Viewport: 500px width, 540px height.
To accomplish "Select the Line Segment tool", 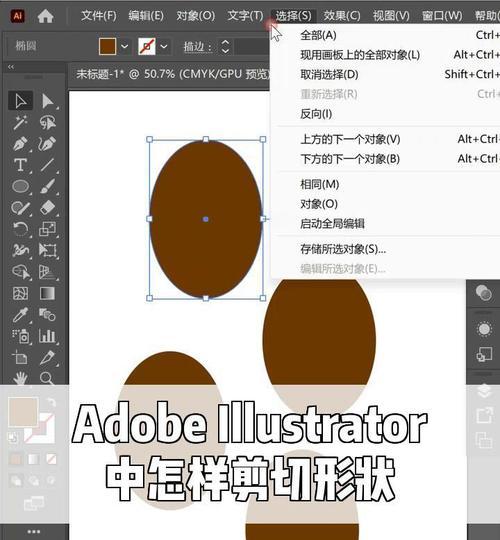I will tap(47, 165).
